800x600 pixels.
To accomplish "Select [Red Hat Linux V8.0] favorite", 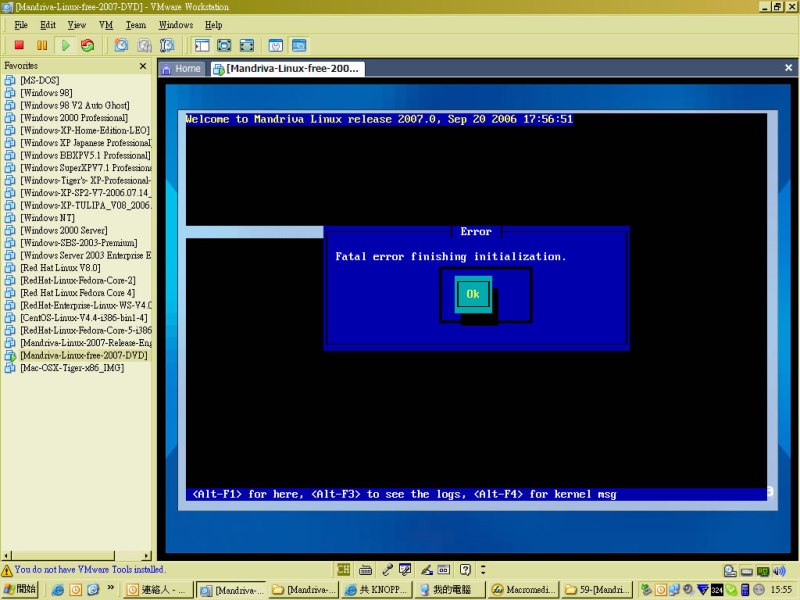I will point(60,268).
